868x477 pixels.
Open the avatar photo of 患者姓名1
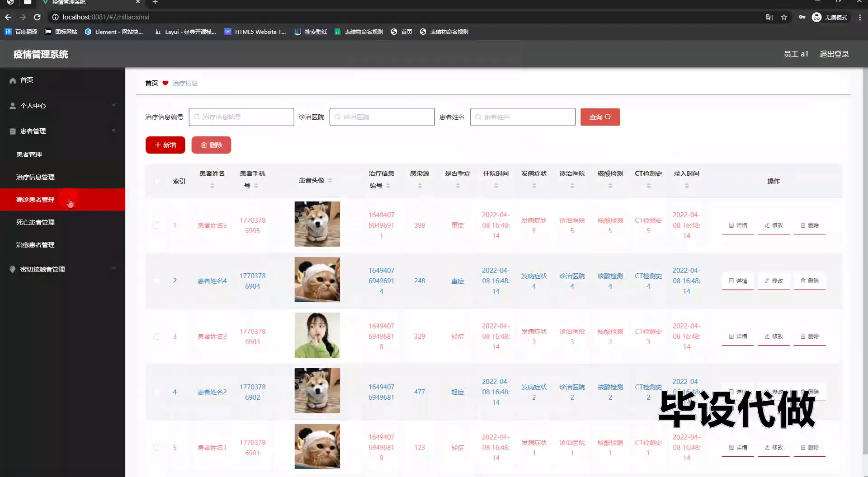click(x=317, y=446)
